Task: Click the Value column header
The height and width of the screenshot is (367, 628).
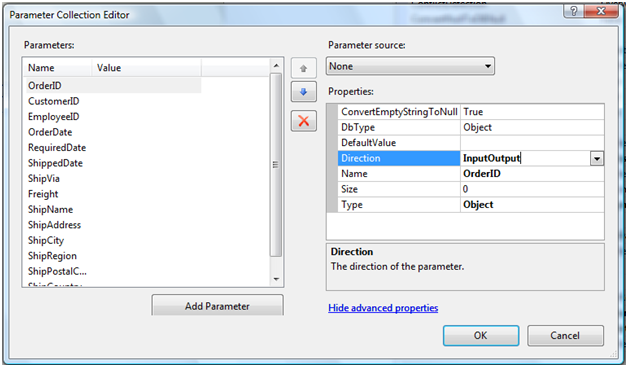Action: tap(147, 68)
